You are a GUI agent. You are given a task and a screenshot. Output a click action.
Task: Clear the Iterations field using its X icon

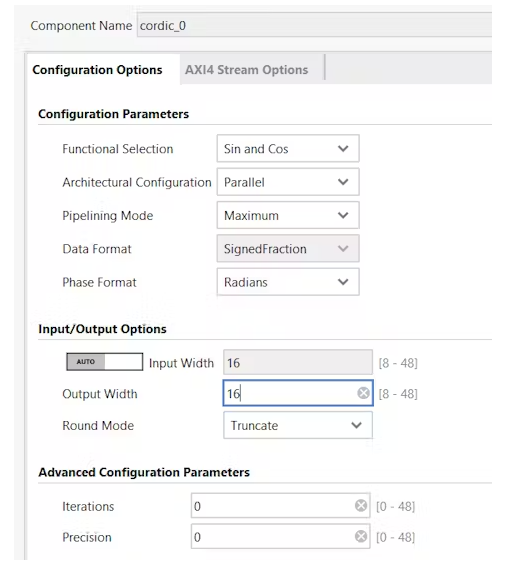[361, 505]
